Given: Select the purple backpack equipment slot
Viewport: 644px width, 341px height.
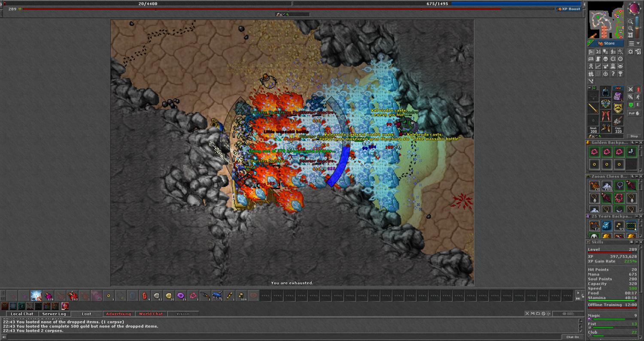Looking at the screenshot, I should [618, 97].
